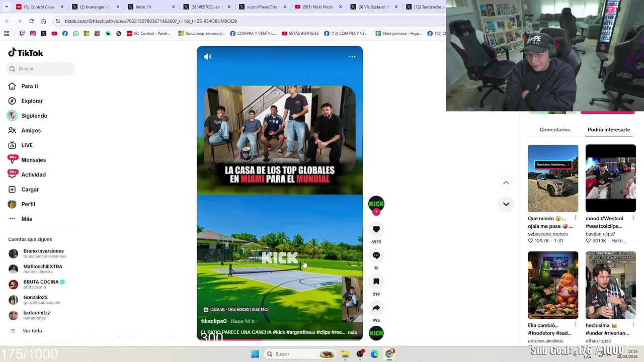Open the Instagram bookmark icon
The width and height of the screenshot is (644, 362).
tap(33, 34)
